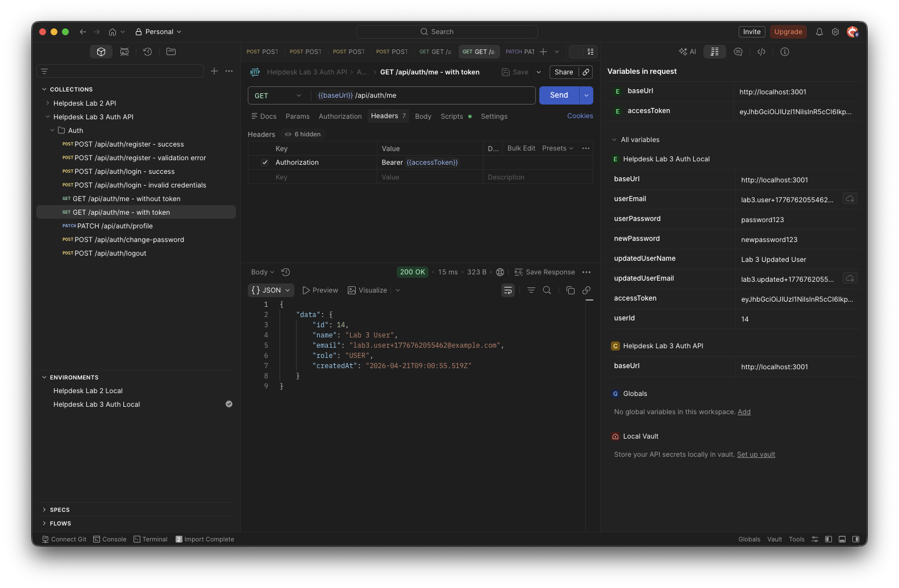This screenshot has height=588, width=899.
Task: Show network information globe icon
Action: point(500,272)
